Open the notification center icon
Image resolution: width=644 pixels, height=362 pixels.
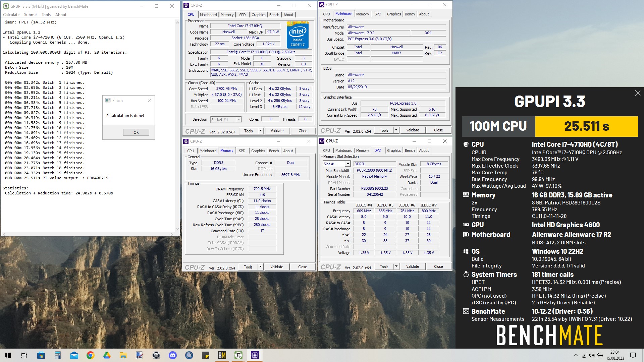point(633,355)
